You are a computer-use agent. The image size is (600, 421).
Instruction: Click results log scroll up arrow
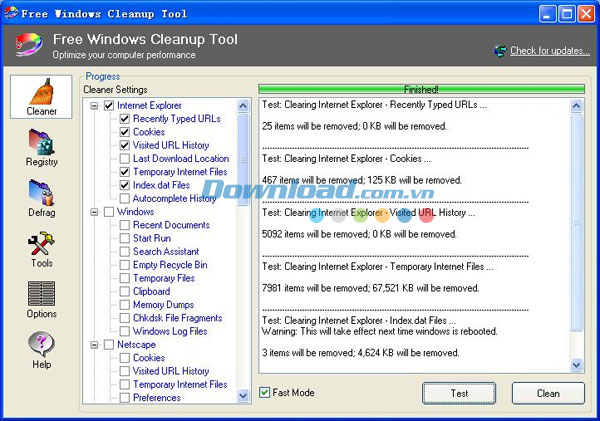click(x=577, y=106)
